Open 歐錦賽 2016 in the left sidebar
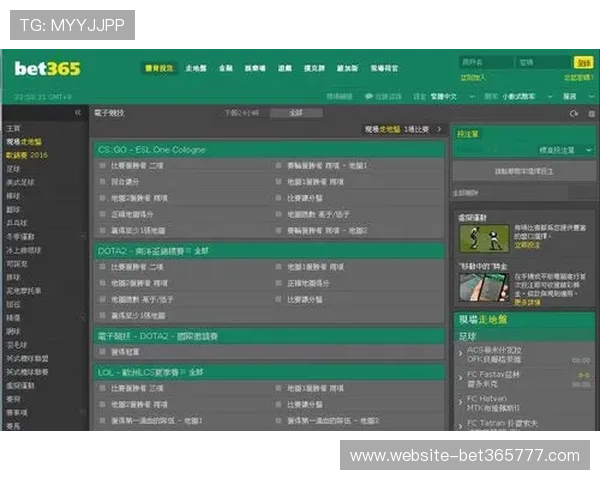Image resolution: width=600 pixels, height=480 pixels. click(27, 155)
